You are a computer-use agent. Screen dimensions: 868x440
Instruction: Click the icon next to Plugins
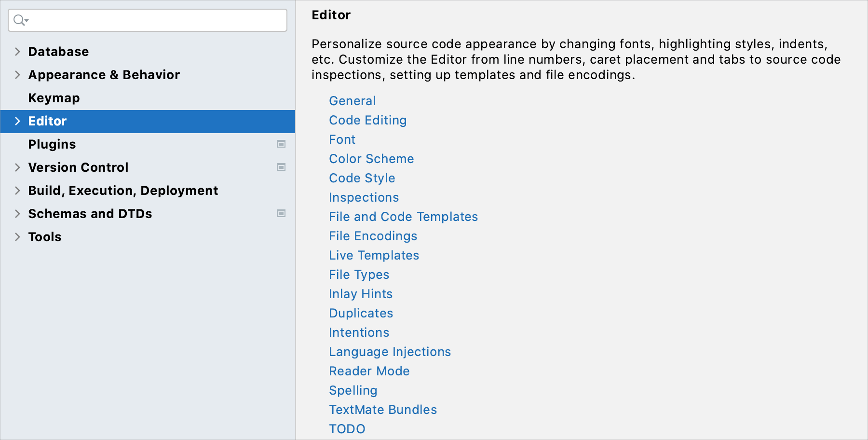coord(281,144)
